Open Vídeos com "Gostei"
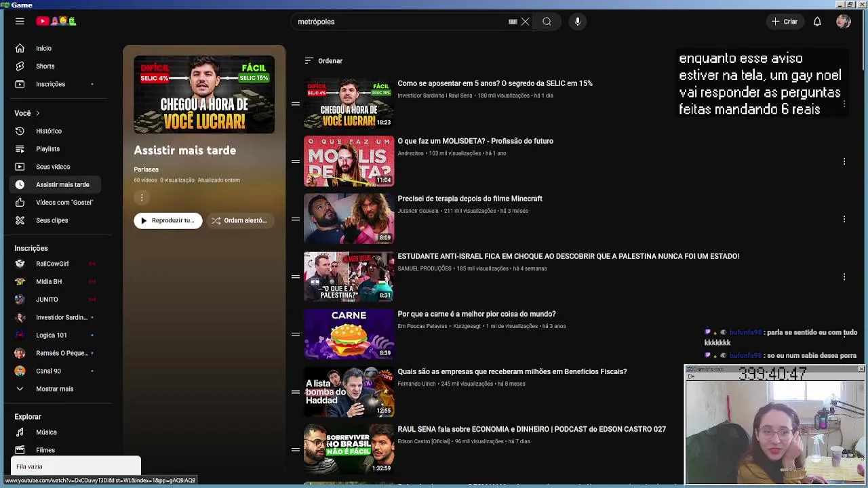Screen dimensions: 868x488 click(x=56, y=203)
